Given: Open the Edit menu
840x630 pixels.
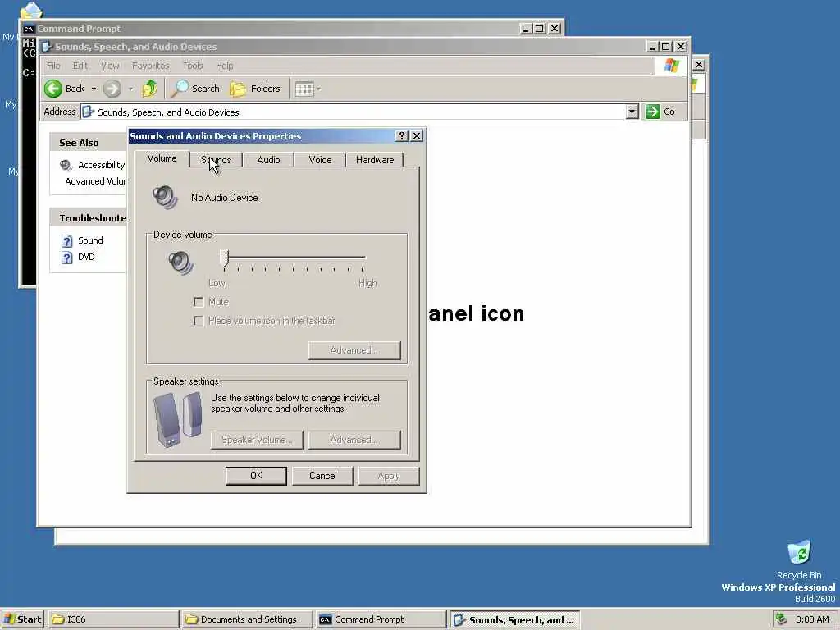Looking at the screenshot, I should [x=80, y=66].
